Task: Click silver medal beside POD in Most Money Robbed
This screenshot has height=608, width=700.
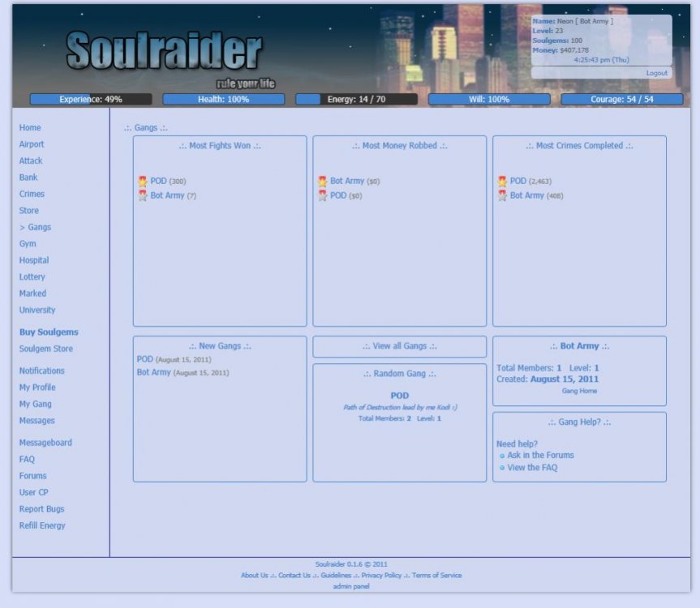Action: (323, 196)
